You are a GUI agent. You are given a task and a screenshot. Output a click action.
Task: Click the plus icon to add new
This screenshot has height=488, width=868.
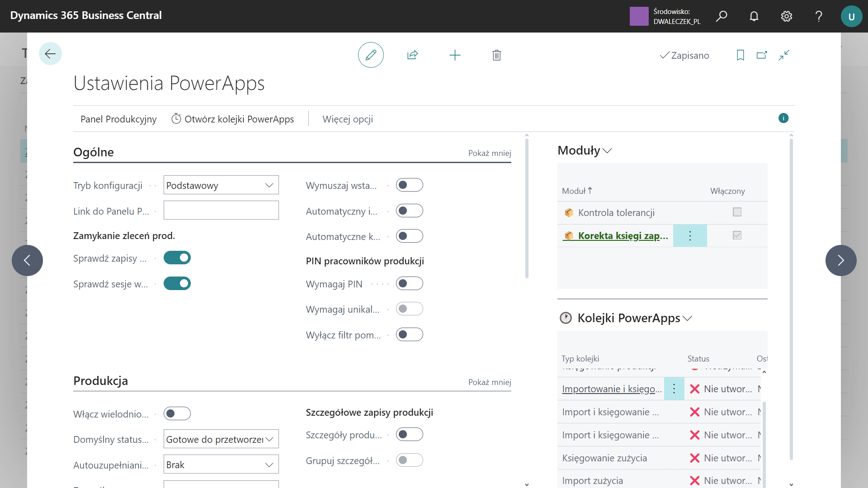point(455,55)
